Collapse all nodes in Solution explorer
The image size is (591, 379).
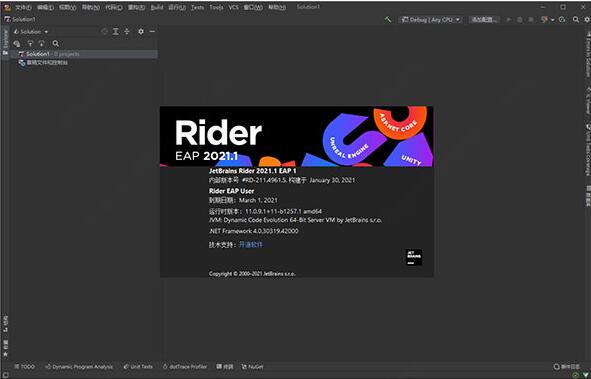[127, 32]
